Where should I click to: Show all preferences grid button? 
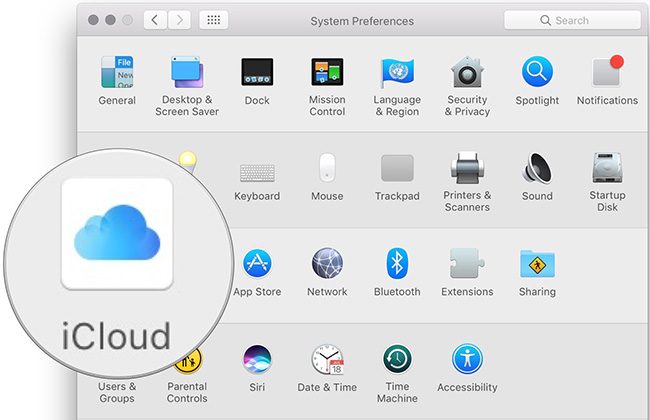[213, 20]
